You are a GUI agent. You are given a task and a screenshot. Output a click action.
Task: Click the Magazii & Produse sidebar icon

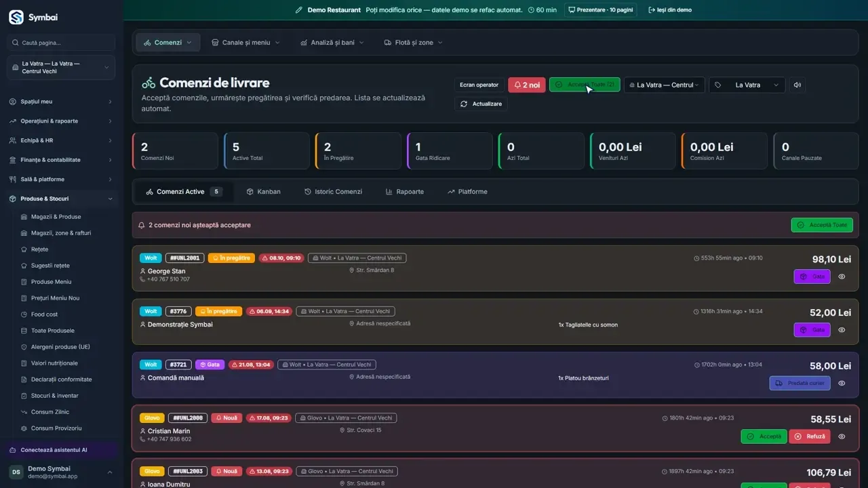point(24,217)
